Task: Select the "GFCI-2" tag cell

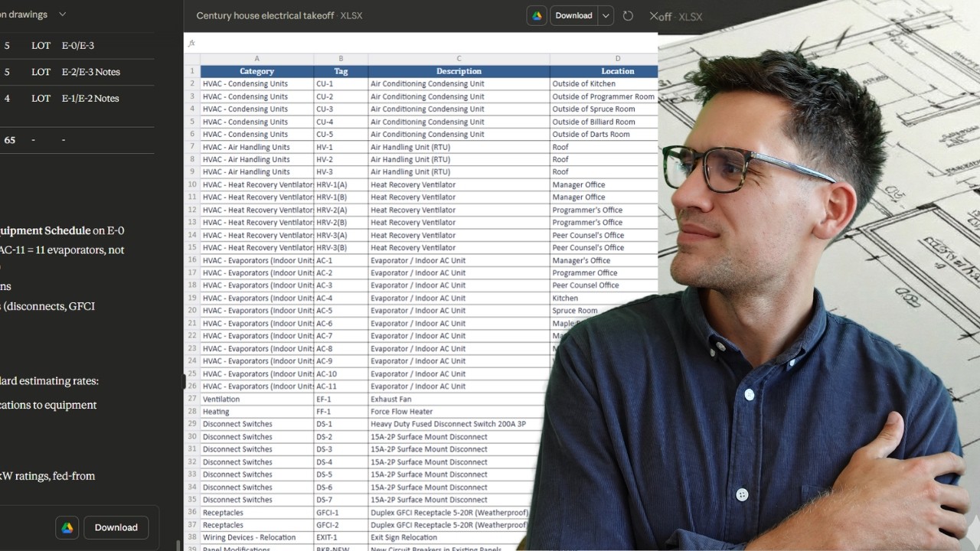Action: pos(341,525)
